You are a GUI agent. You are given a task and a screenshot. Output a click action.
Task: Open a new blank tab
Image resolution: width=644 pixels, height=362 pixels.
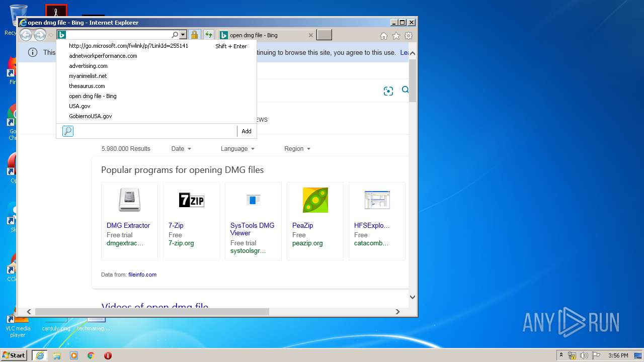[x=324, y=35]
